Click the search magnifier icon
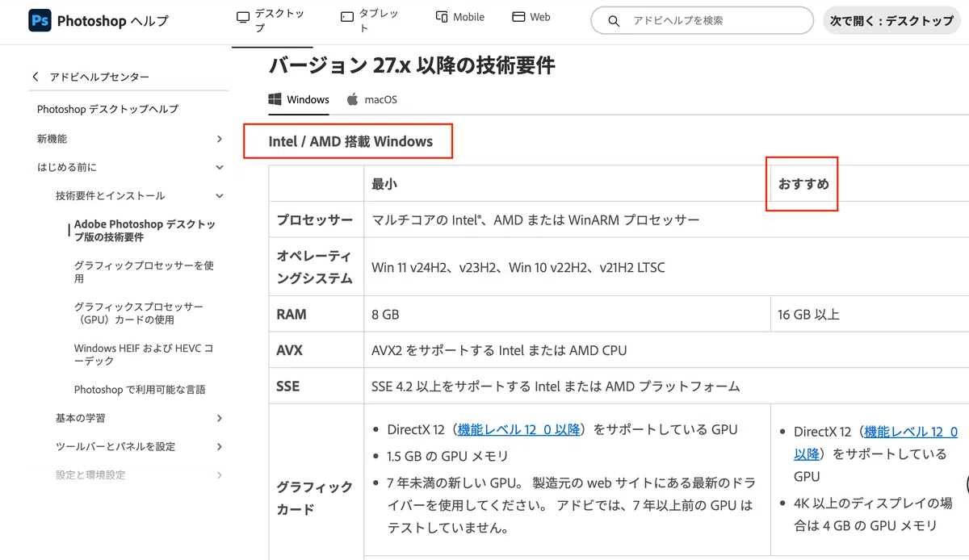Screen dimensions: 969x560 (x=615, y=21)
